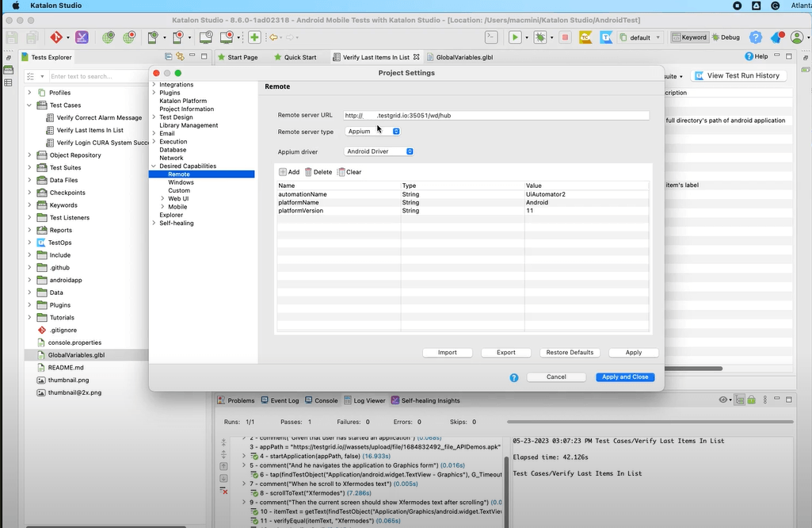Open the TestCloud TC icon
This screenshot has width=812, height=528.
tap(585, 37)
